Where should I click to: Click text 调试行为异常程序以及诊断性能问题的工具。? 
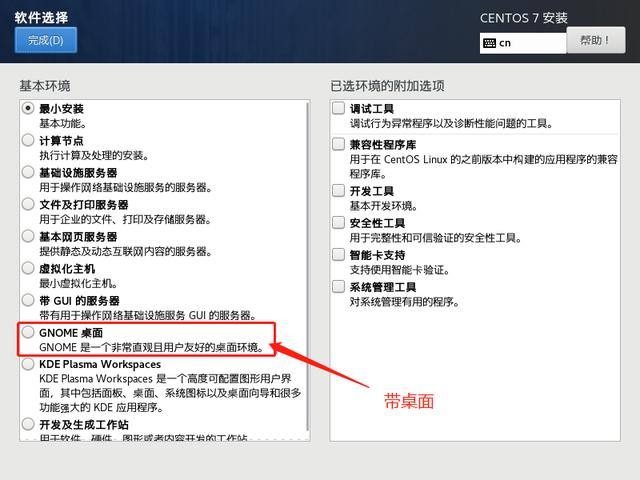click(x=451, y=123)
